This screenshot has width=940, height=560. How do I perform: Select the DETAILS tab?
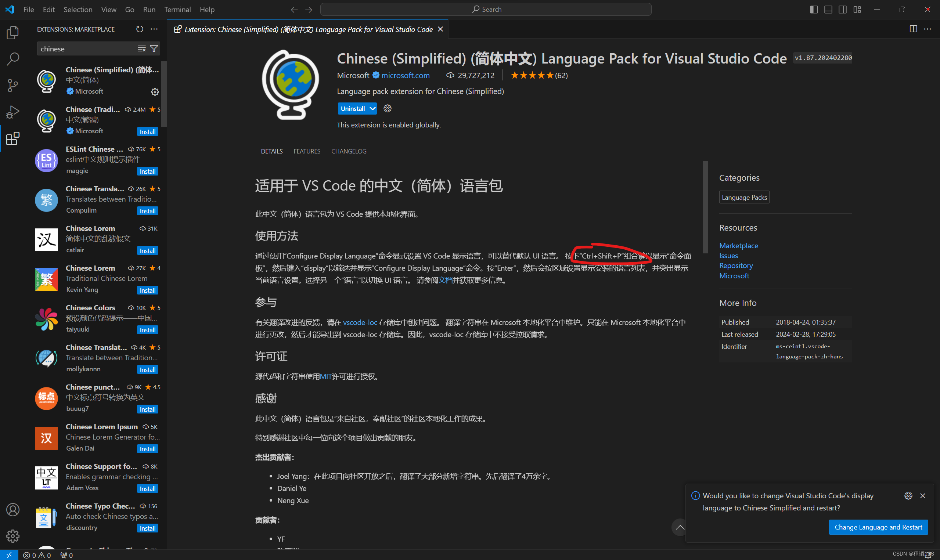coord(272,151)
